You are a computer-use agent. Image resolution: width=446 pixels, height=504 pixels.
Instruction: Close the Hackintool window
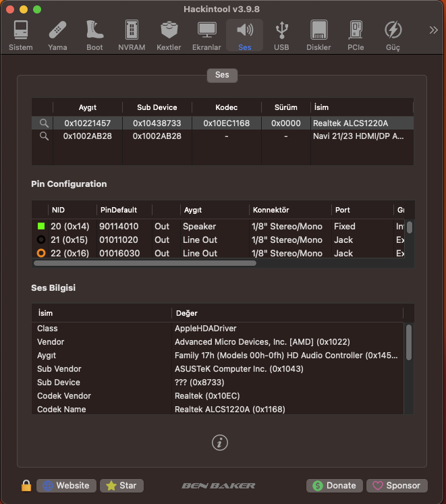pyautogui.click(x=10, y=9)
